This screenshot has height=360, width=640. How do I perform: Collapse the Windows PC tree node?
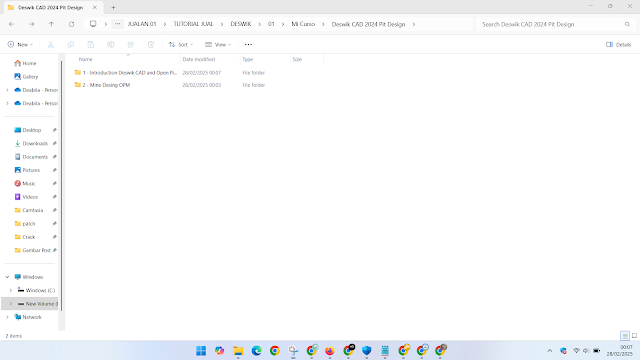click(x=7, y=277)
